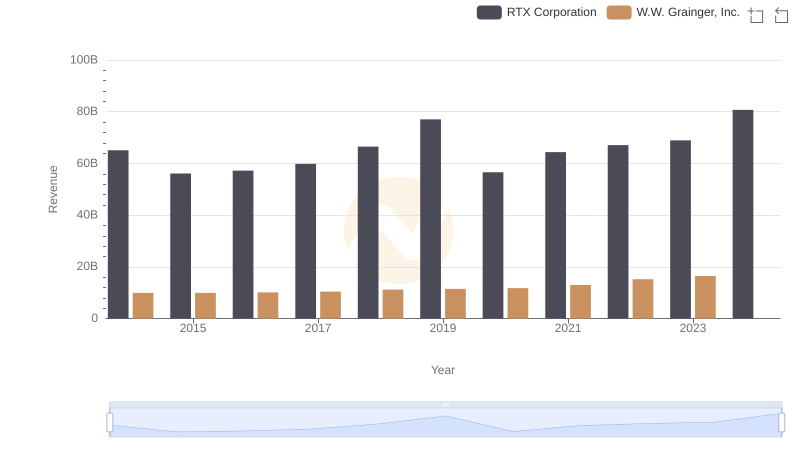The image size is (800, 461).
Task: Click the '2023' x-axis label
Action: click(x=693, y=328)
